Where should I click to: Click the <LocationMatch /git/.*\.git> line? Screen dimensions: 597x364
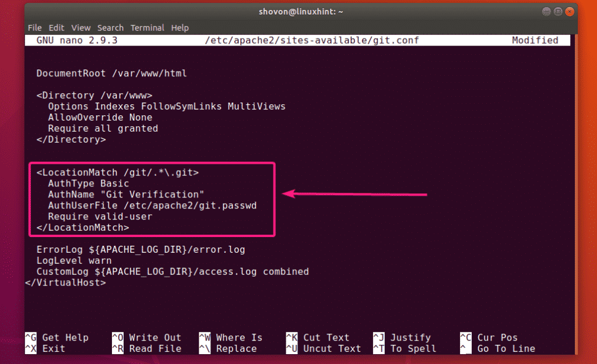tap(117, 172)
